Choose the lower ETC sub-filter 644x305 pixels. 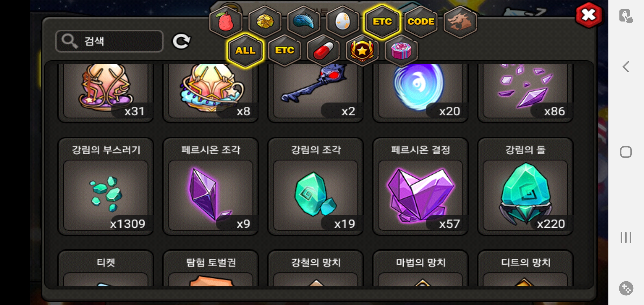(284, 51)
